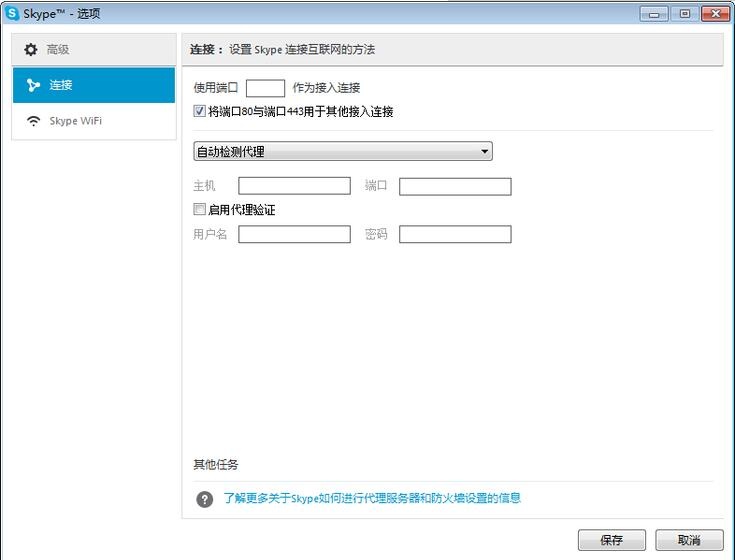Click the Skype logo in title bar
The height and width of the screenshot is (560, 735).
tap(12, 13)
